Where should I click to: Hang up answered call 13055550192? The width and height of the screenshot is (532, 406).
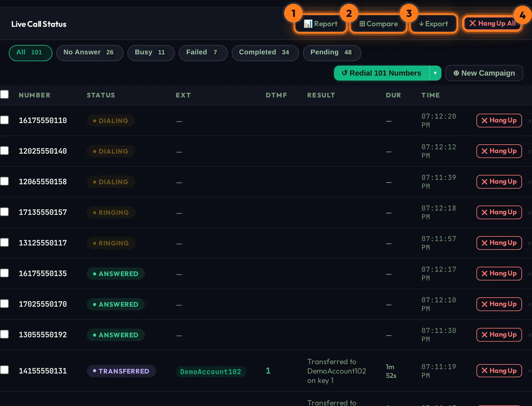point(499,335)
